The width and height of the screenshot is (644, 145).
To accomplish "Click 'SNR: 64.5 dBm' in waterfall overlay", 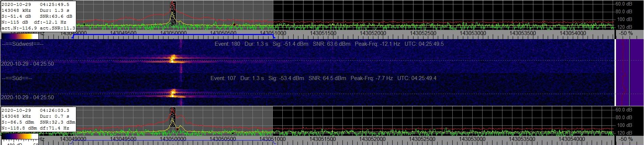I will (327, 78).
